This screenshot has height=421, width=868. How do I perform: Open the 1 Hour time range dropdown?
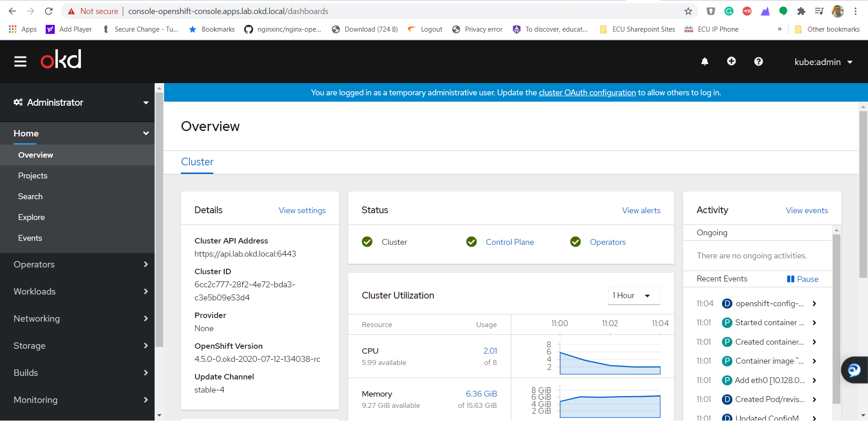tap(634, 295)
